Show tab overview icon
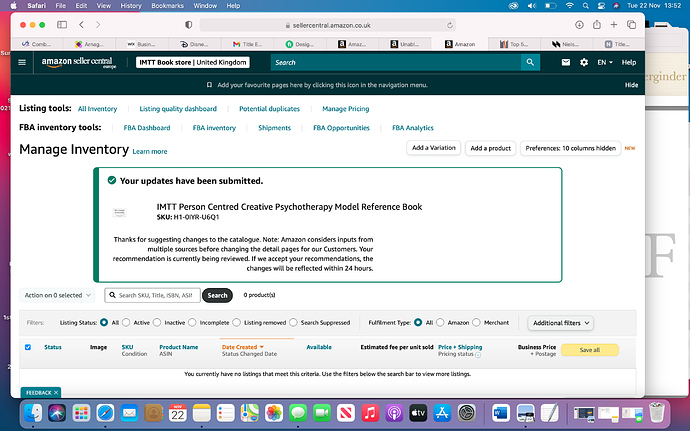This screenshot has height=431, width=690. click(x=631, y=25)
